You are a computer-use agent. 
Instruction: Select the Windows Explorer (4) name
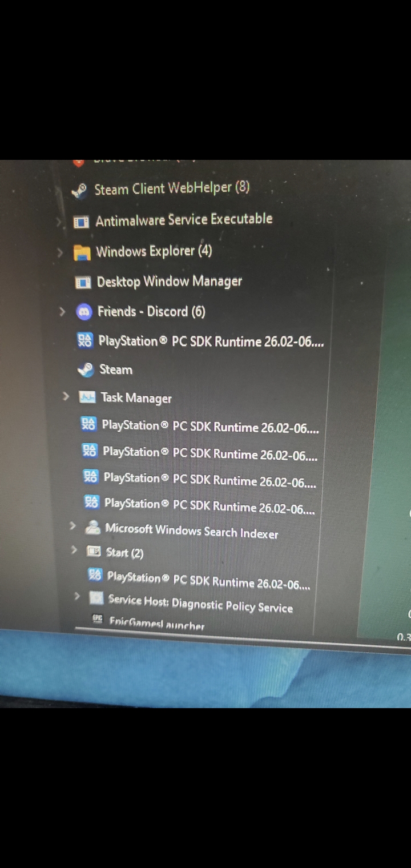coord(154,251)
